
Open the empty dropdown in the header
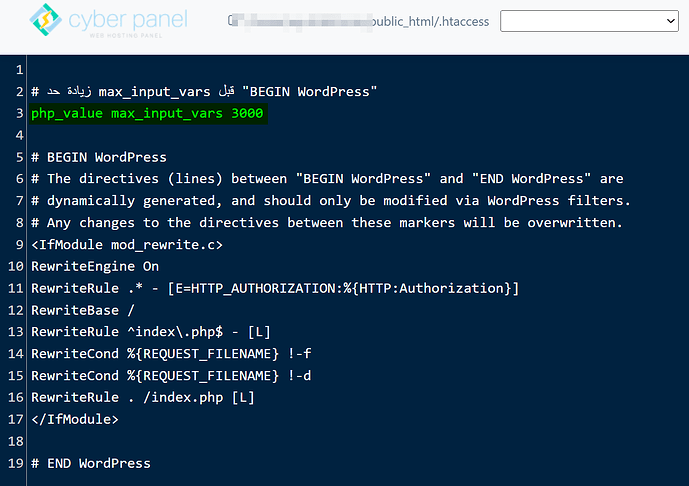(x=589, y=20)
